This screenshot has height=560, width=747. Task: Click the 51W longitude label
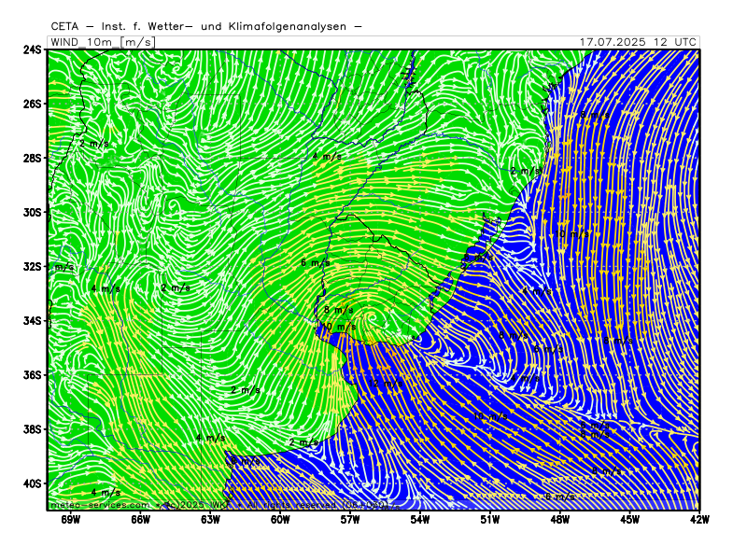pyautogui.click(x=489, y=520)
